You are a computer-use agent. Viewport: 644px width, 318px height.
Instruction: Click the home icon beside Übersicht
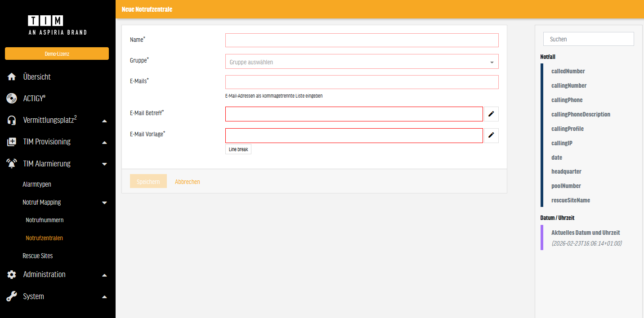12,77
